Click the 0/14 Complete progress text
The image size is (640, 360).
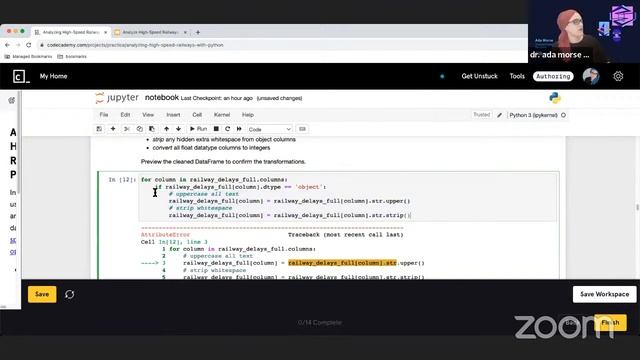point(320,322)
